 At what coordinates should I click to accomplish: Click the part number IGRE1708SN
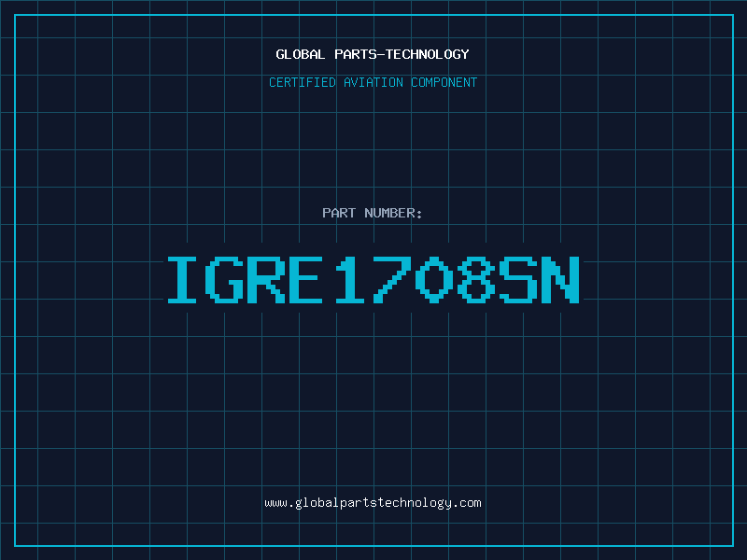pos(373,279)
